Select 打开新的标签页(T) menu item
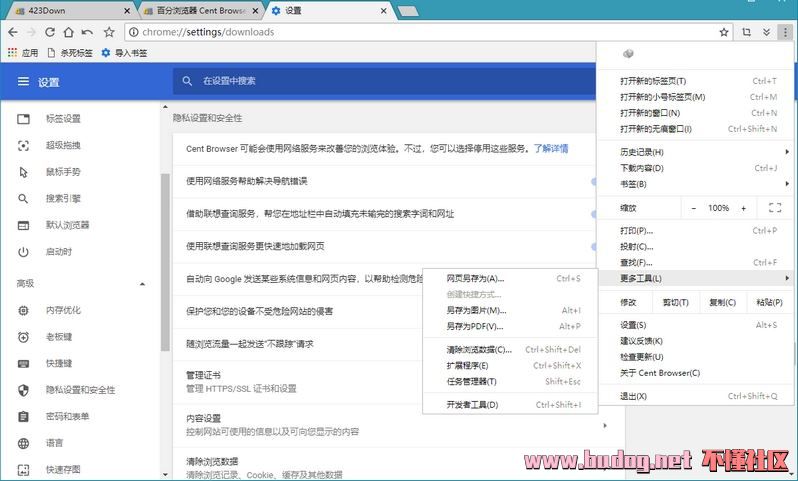 (695, 81)
